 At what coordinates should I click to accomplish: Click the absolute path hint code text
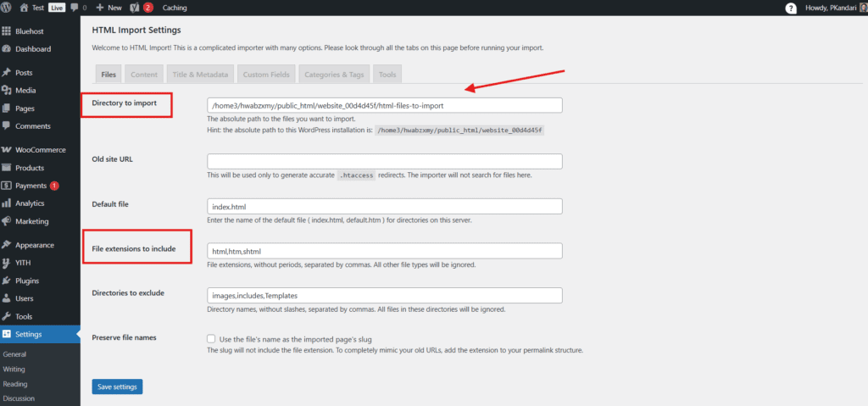pyautogui.click(x=460, y=131)
